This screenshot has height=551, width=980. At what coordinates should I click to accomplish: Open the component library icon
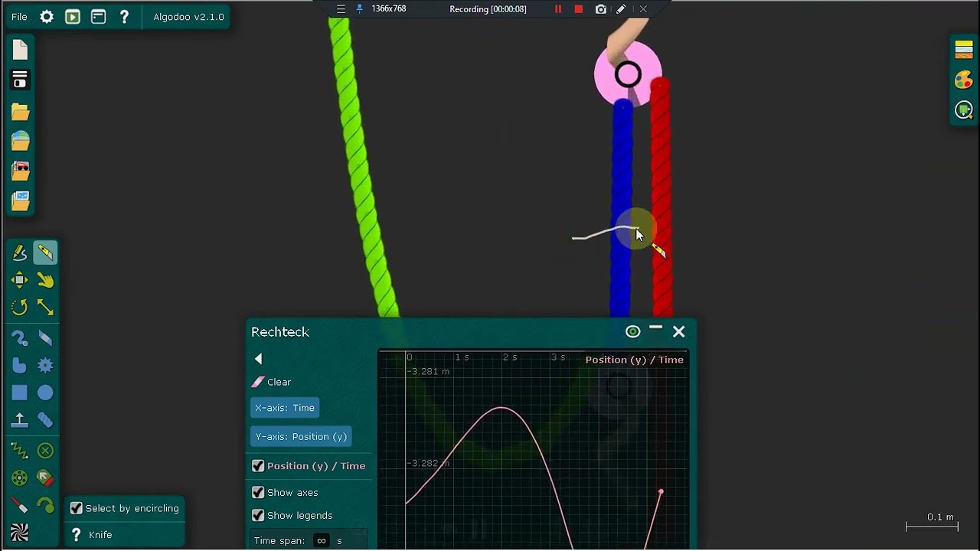click(x=20, y=80)
